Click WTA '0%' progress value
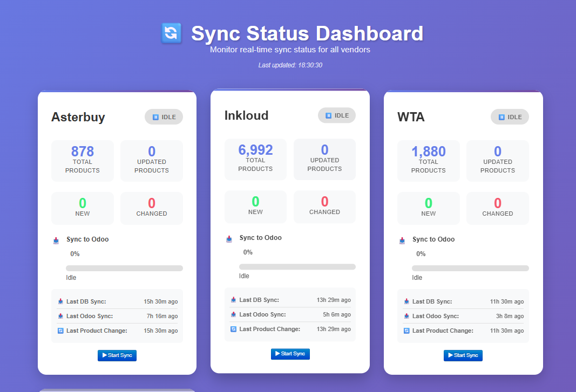This screenshot has width=576, height=392. click(x=421, y=254)
